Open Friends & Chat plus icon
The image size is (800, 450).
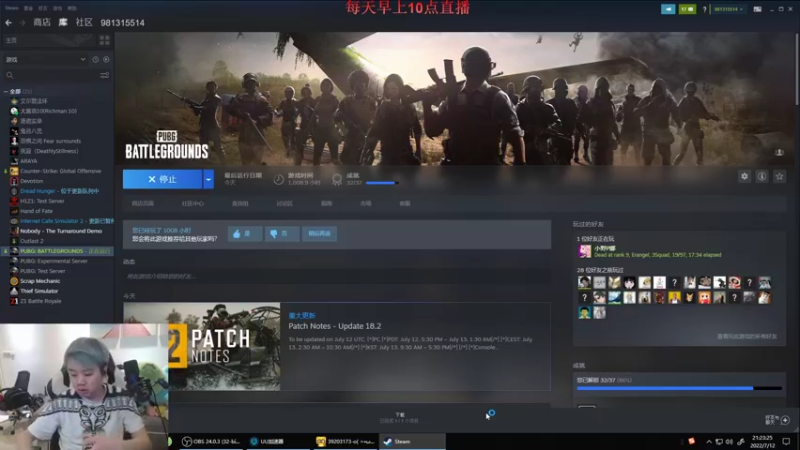785,420
